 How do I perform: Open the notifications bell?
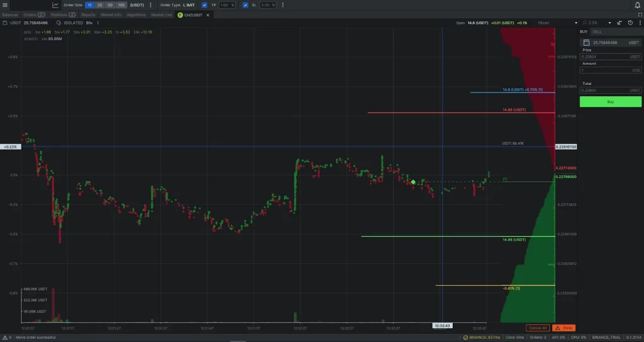tap(637, 5)
